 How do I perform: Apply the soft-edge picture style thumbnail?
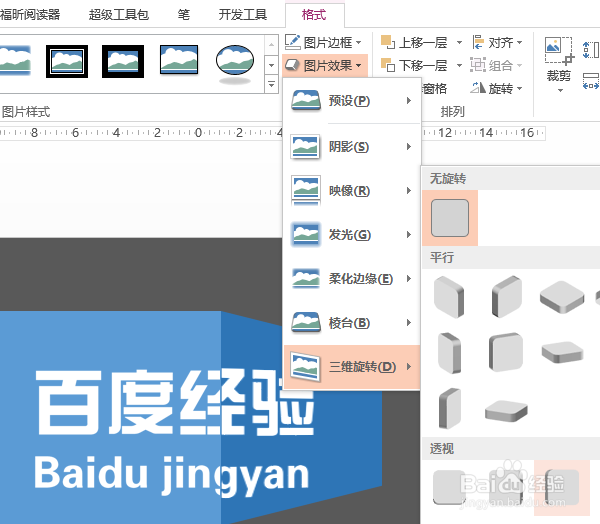[15, 60]
